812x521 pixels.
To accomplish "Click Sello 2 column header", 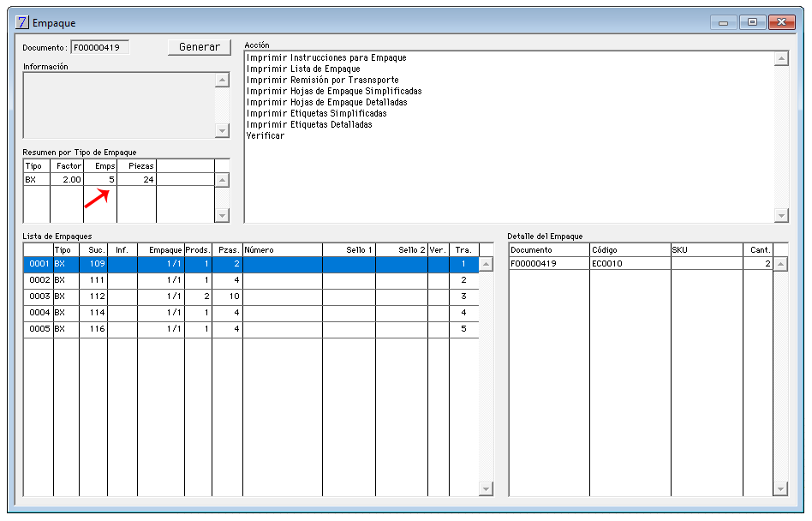I will [x=402, y=250].
